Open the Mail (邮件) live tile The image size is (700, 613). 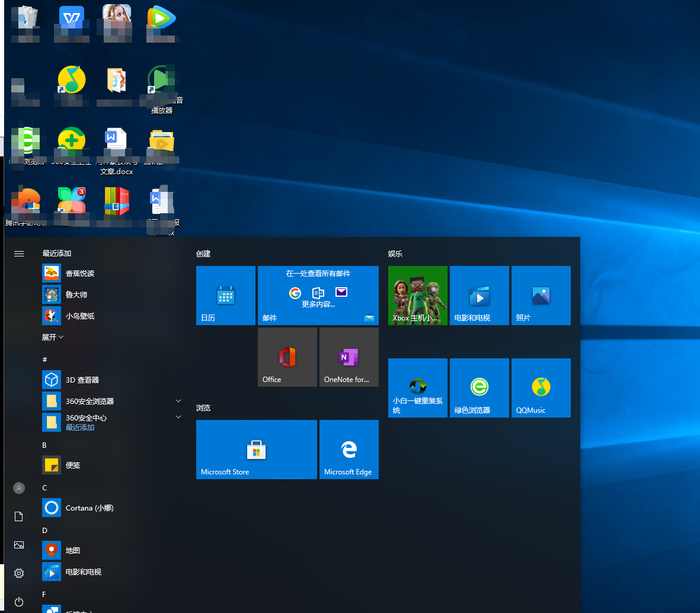[x=318, y=295]
